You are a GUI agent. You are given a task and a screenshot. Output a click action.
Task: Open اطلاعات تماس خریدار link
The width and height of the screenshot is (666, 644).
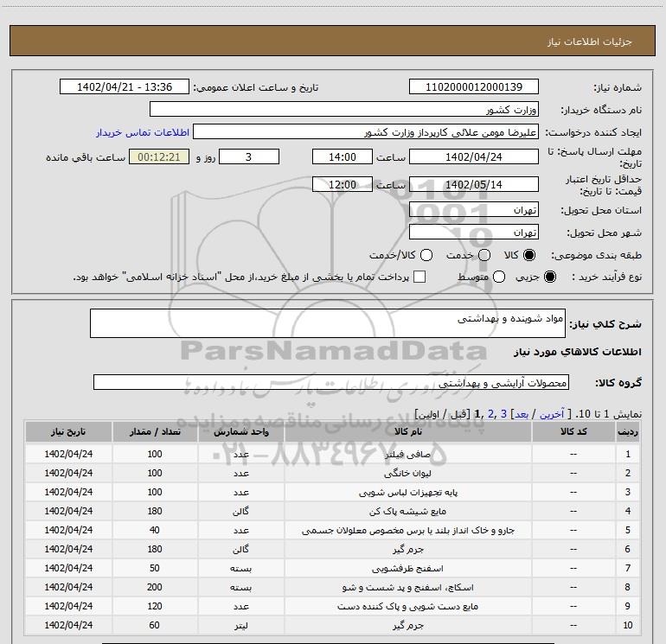(x=143, y=132)
